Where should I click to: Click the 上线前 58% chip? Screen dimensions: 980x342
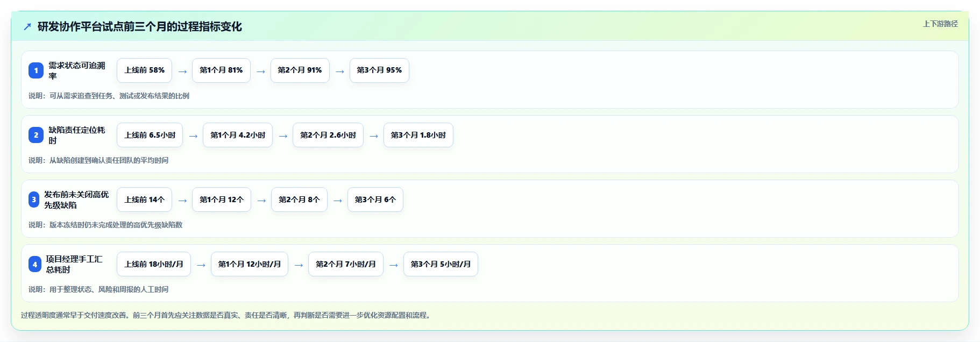pyautogui.click(x=145, y=70)
